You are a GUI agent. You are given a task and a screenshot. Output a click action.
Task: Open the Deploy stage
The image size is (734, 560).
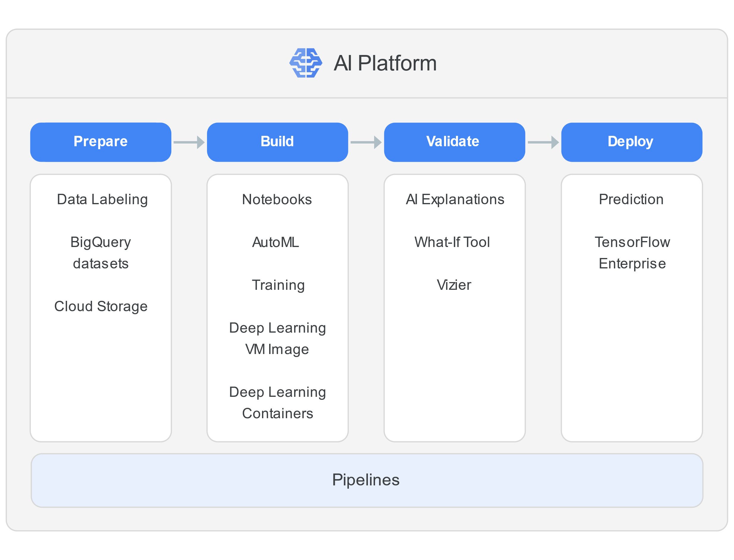[x=631, y=142]
